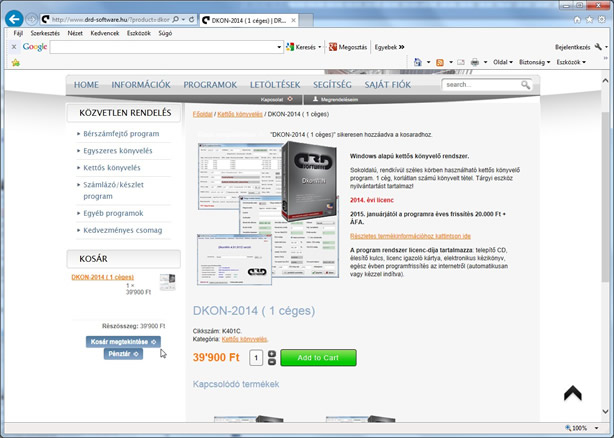Open the Eszközök menu in menu bar
This screenshot has height=438, width=614.
click(139, 33)
